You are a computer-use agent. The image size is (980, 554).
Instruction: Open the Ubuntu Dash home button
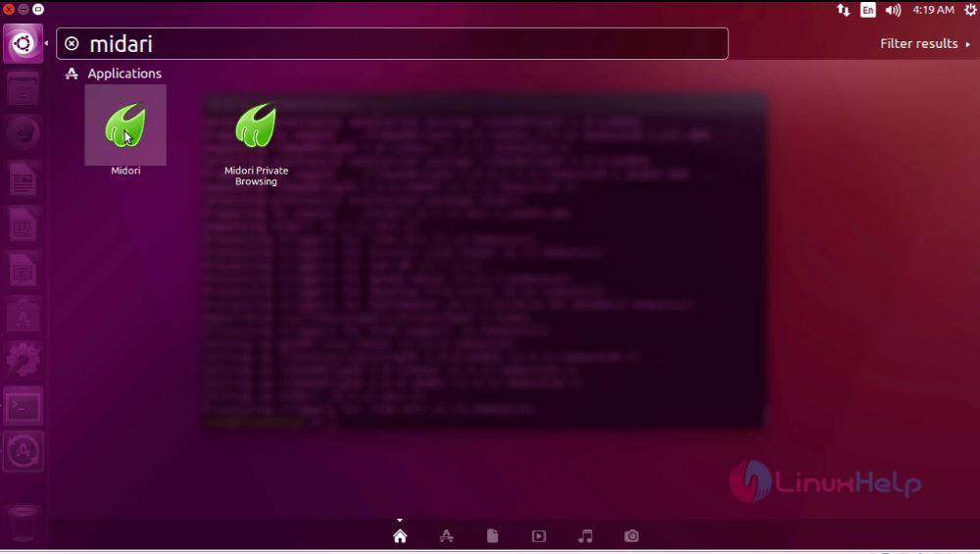tap(24, 44)
